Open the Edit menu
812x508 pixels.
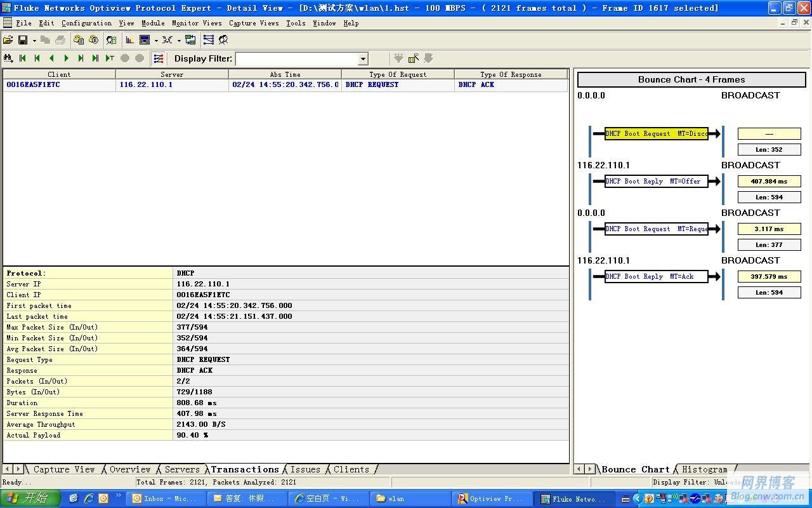(46, 23)
